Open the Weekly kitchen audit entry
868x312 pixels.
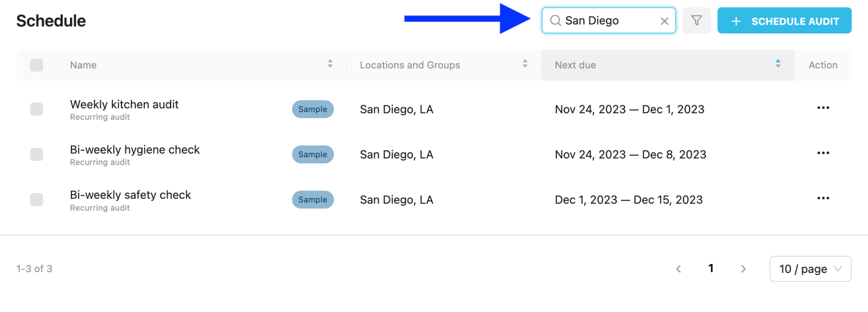point(124,104)
